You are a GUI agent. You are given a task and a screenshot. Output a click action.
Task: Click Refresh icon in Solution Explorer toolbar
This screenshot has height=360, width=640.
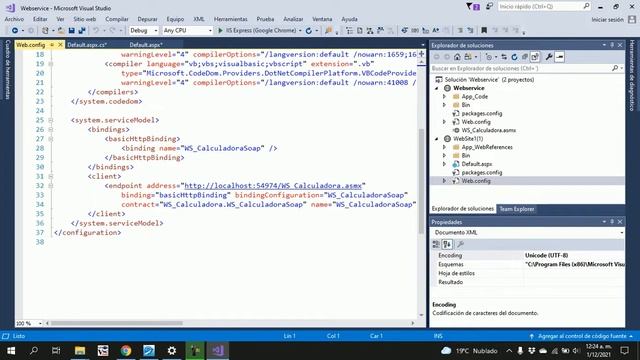tap(514, 57)
